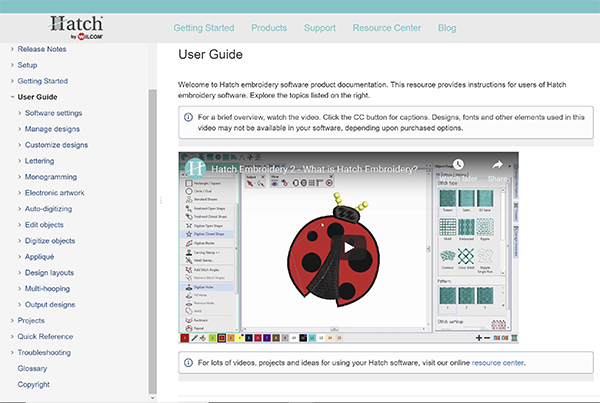The width and height of the screenshot is (600, 403).
Task: Expand the Setup chevron
Action: [x=12, y=65]
